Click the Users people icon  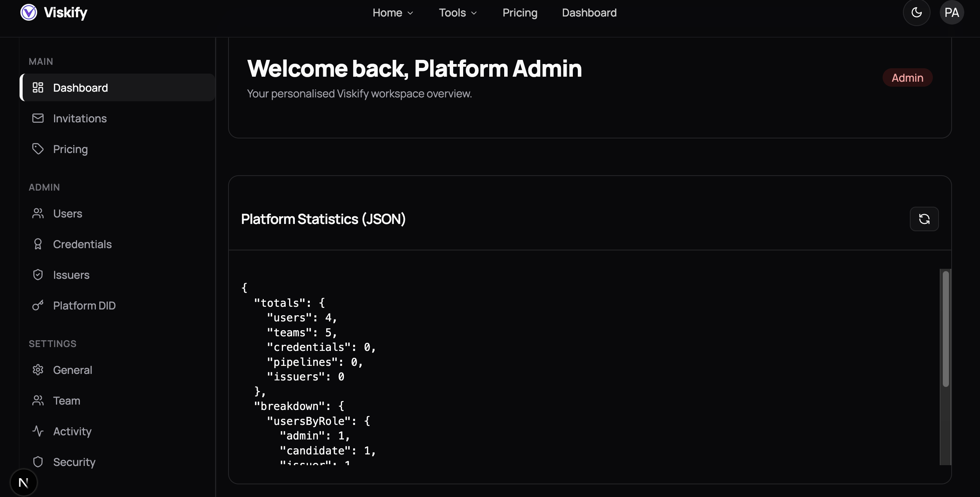pyautogui.click(x=38, y=213)
